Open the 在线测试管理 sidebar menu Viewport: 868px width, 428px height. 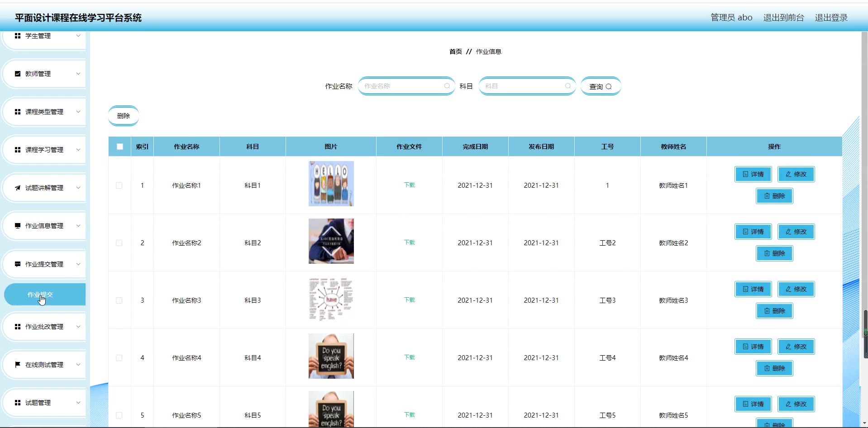44,365
